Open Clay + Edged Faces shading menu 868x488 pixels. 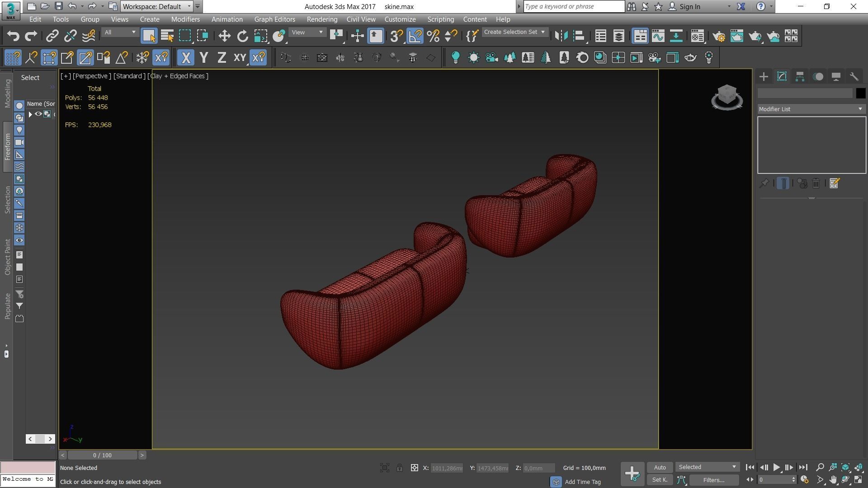178,76
